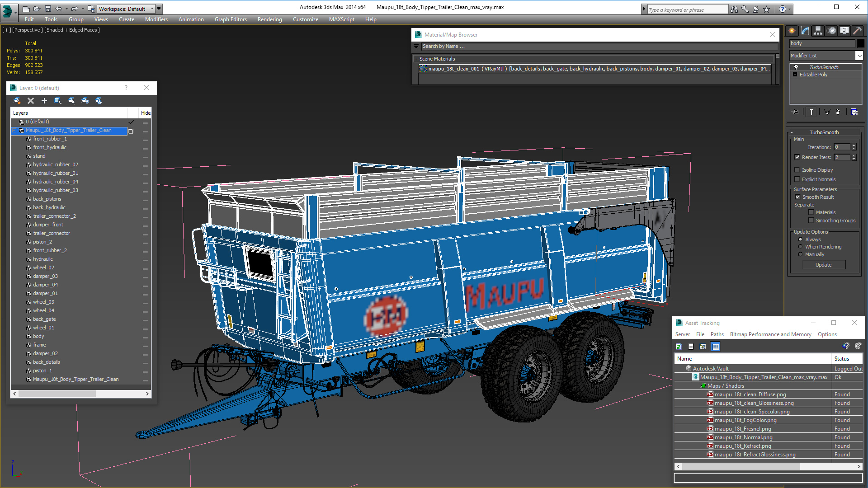Enable separate by Smoothing Groups checkbox
Screen dimensions: 868x488
coord(811,221)
